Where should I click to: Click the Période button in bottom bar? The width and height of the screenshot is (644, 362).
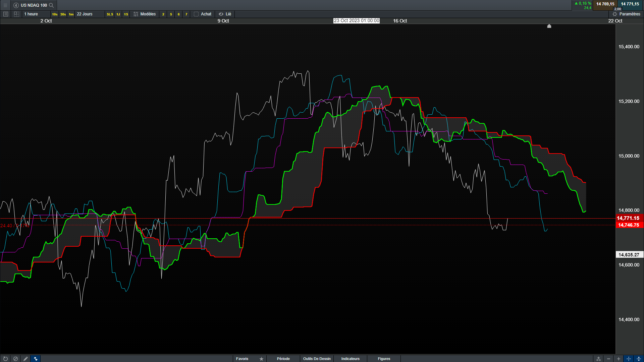click(x=283, y=359)
